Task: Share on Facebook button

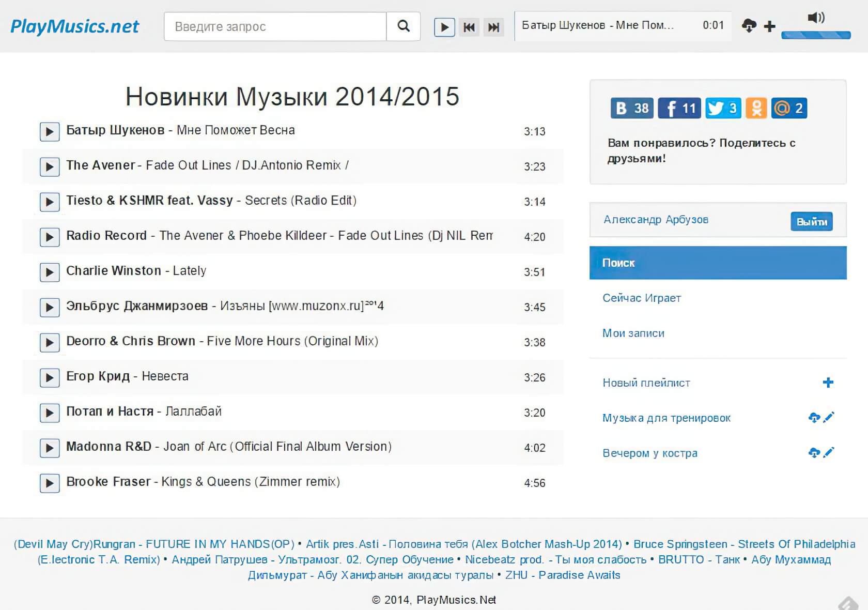Action: [679, 108]
